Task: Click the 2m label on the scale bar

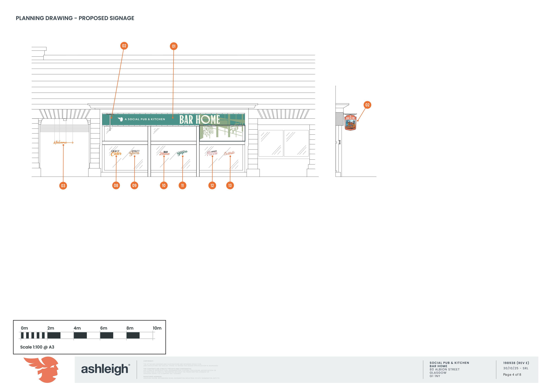Action: coord(51,328)
